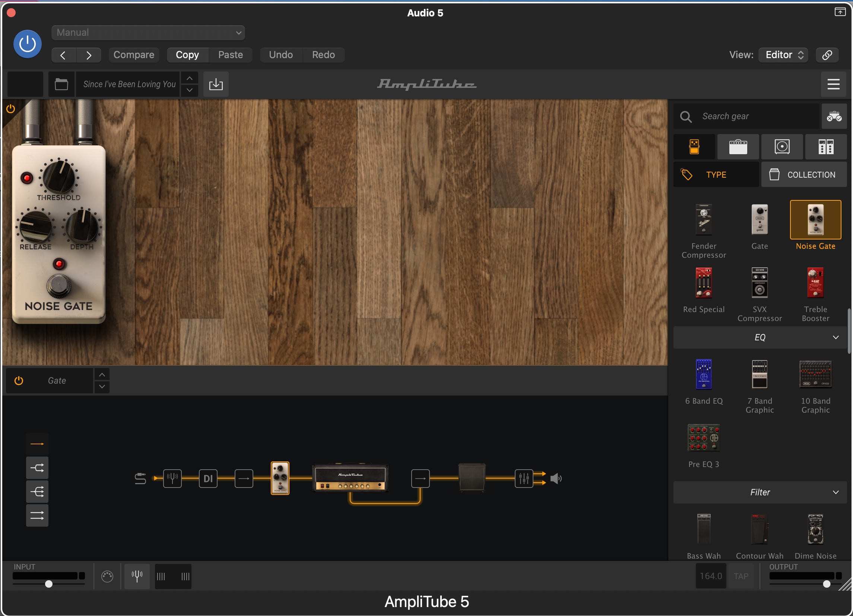Click the Undo button
Screen dimensions: 853x616
(281, 55)
